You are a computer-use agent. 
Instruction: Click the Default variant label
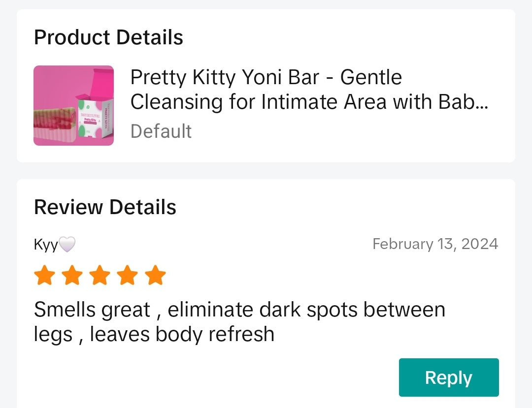point(161,131)
